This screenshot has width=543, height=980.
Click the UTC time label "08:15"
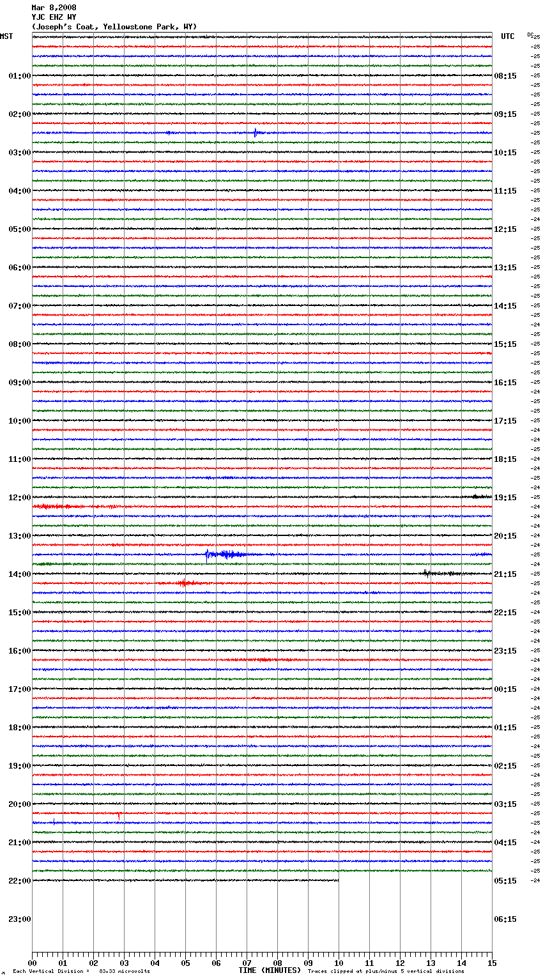click(505, 76)
